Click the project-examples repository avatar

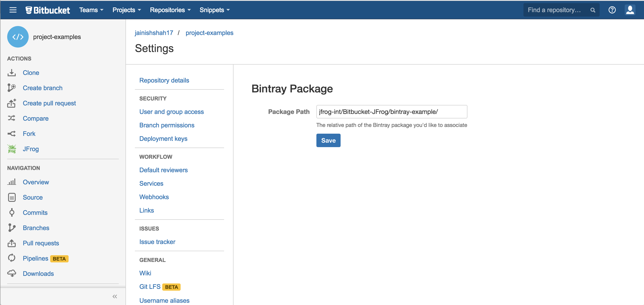coord(18,37)
